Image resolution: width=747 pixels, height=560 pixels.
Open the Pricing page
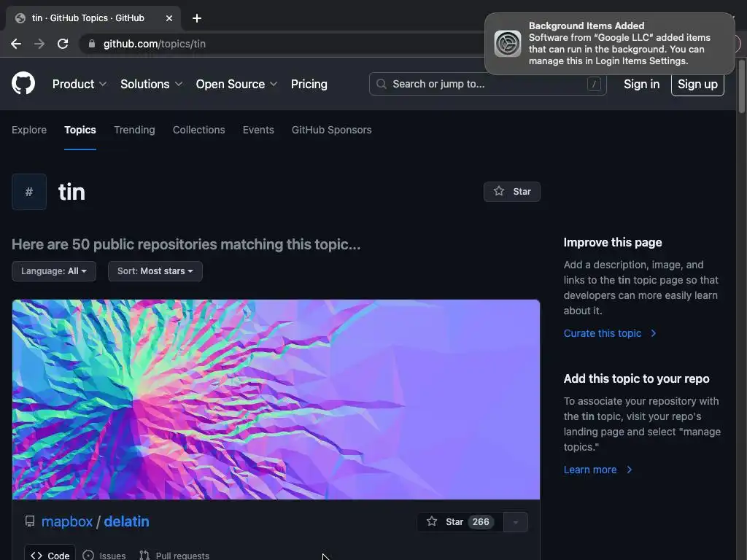309,85
